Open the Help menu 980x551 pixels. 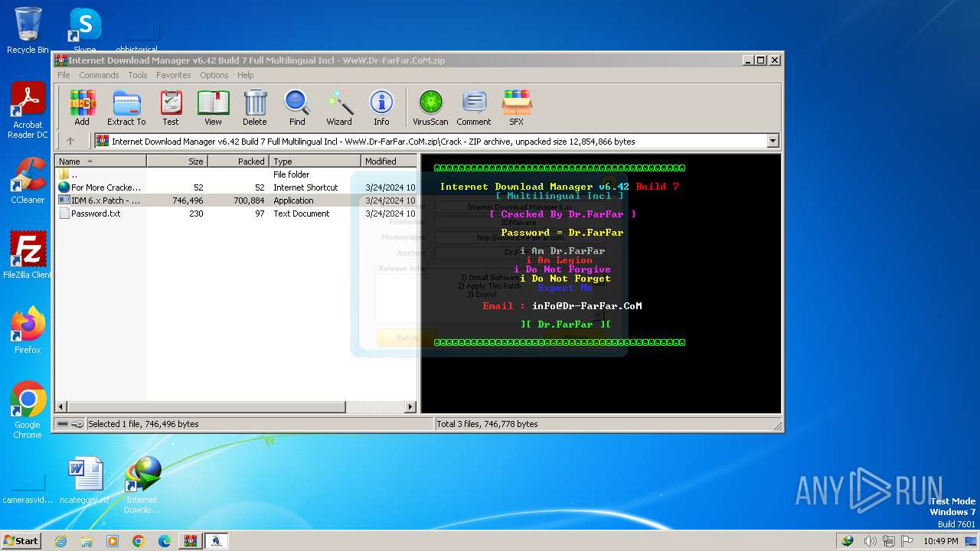[x=245, y=75]
